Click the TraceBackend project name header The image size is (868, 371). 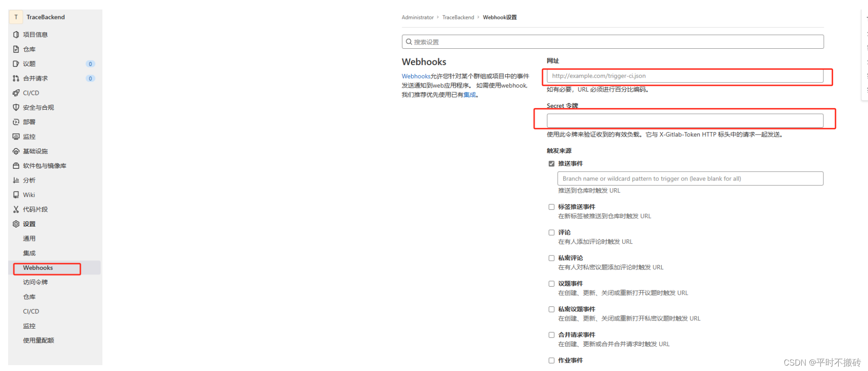click(x=46, y=17)
